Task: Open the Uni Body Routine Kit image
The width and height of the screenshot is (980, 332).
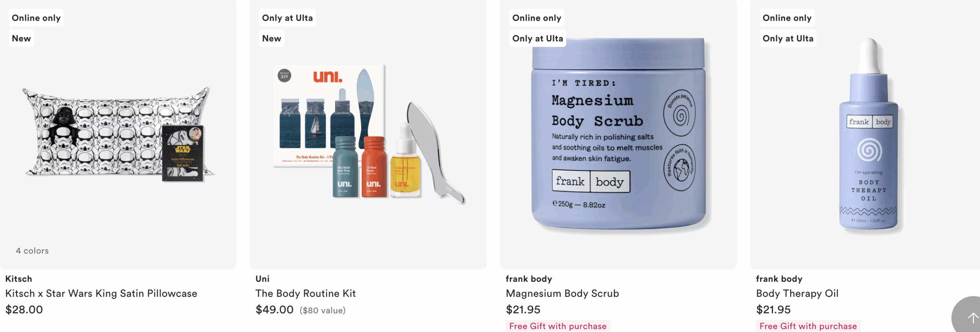Action: 368,134
